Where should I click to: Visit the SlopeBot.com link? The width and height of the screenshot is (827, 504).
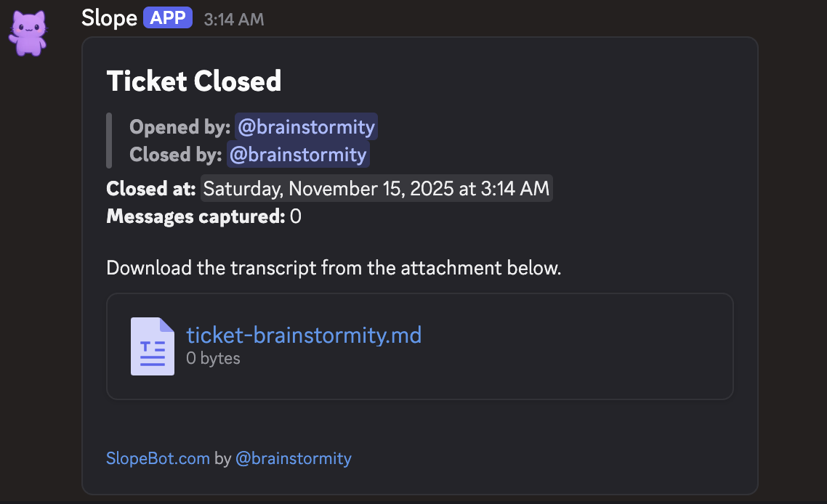click(x=158, y=458)
